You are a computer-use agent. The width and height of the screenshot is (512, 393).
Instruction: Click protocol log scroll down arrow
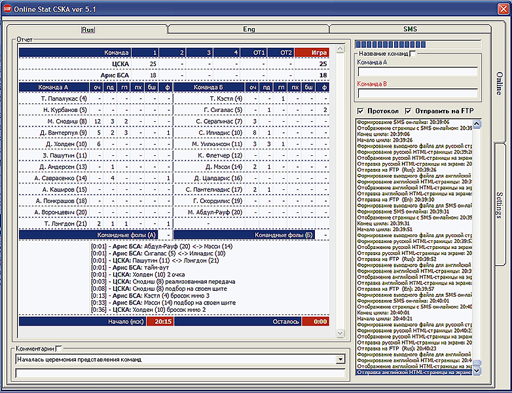pos(477,370)
